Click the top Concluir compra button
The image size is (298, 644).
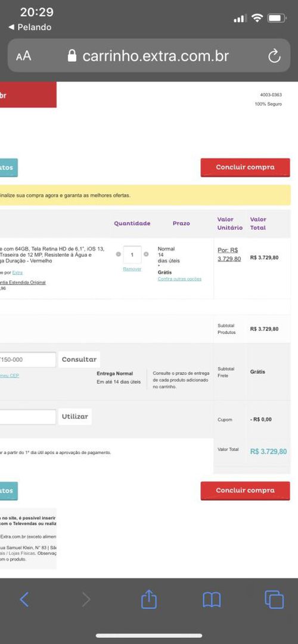click(x=245, y=168)
